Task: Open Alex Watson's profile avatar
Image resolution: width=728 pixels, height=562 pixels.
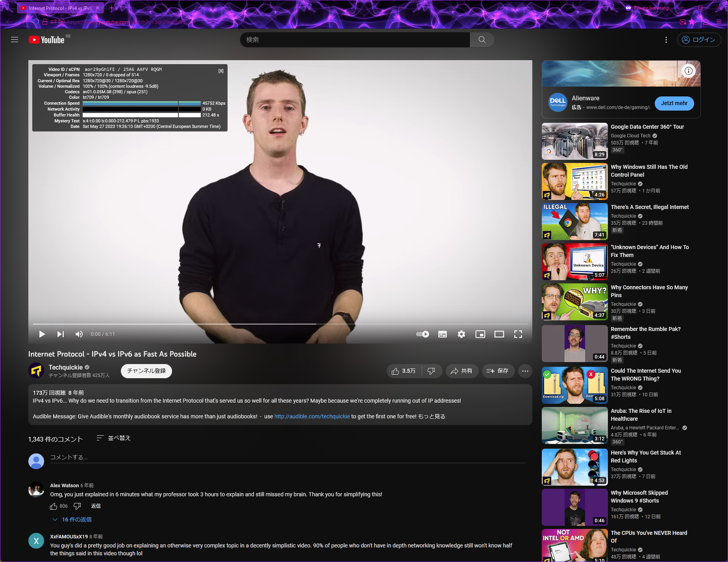Action: (x=36, y=490)
